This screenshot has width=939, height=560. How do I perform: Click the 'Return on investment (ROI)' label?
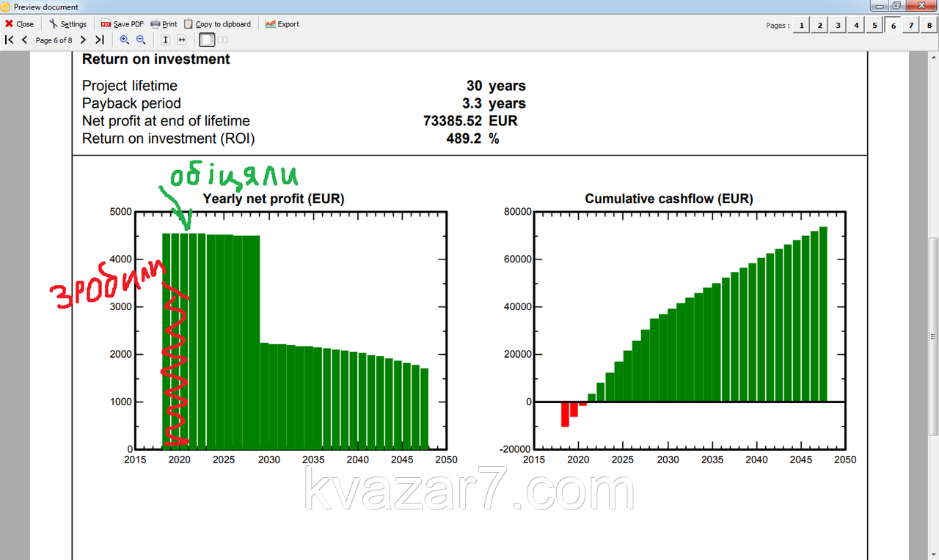point(168,139)
